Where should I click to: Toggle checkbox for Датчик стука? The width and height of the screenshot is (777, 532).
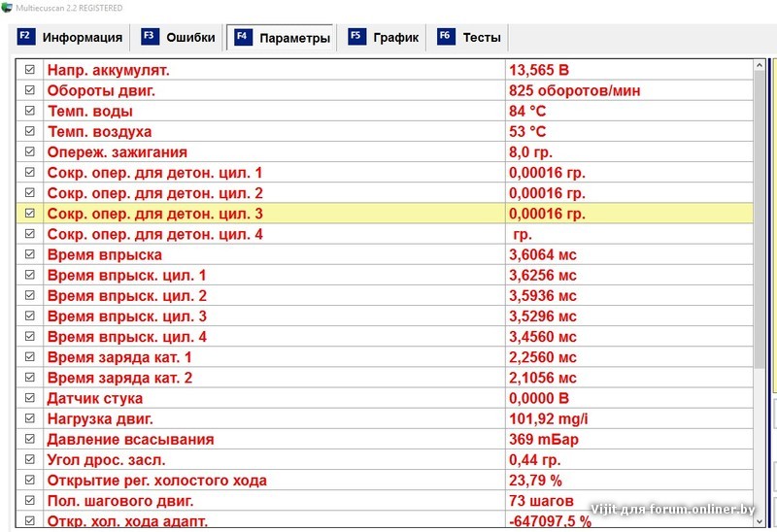pyautogui.click(x=29, y=398)
